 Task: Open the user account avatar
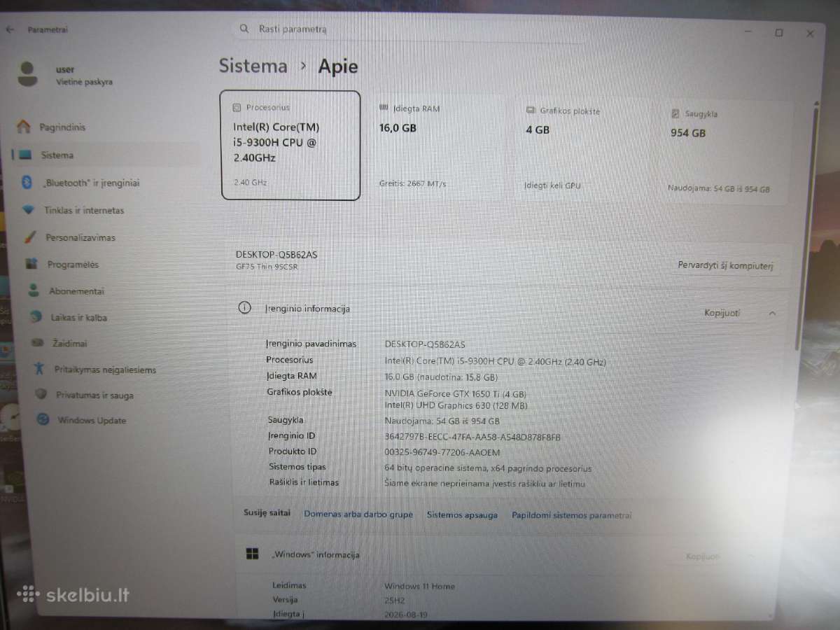click(27, 74)
